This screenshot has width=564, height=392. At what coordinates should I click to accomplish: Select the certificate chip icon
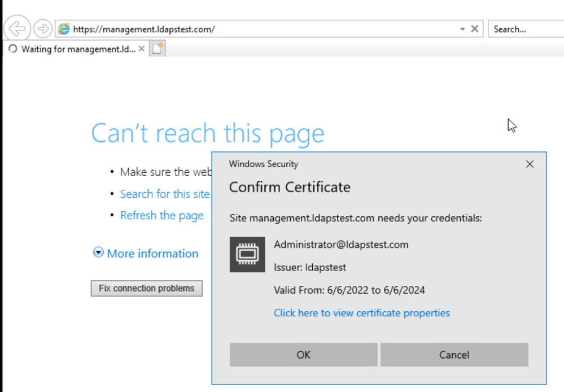(x=247, y=255)
